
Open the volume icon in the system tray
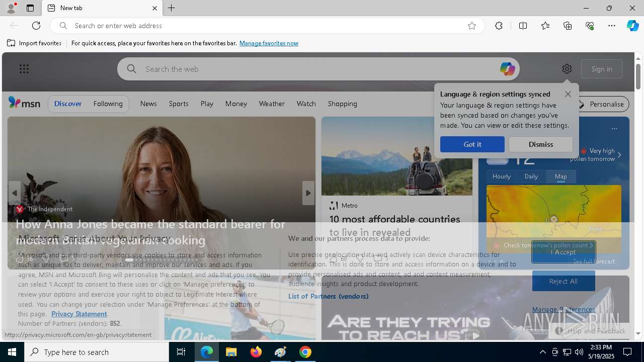[x=579, y=352]
